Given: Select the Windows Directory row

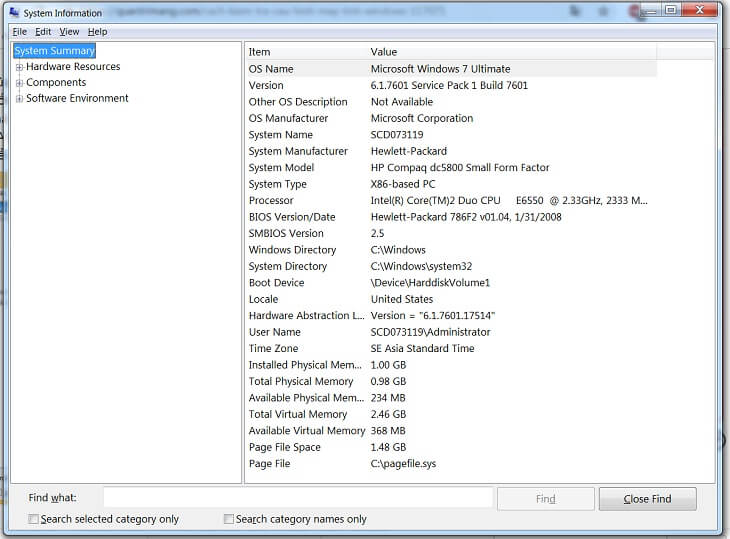Looking at the screenshot, I should tap(452, 249).
